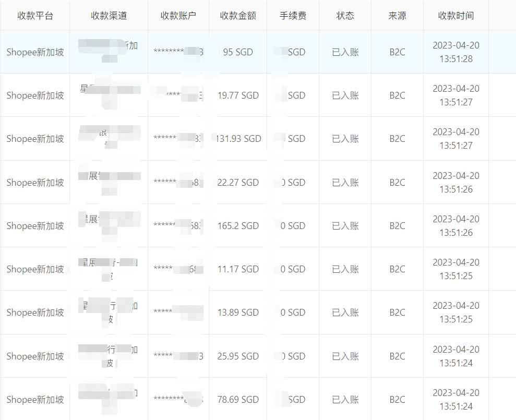Click the 状态 column header
Viewport: 516px width, 420px height.
(345, 16)
